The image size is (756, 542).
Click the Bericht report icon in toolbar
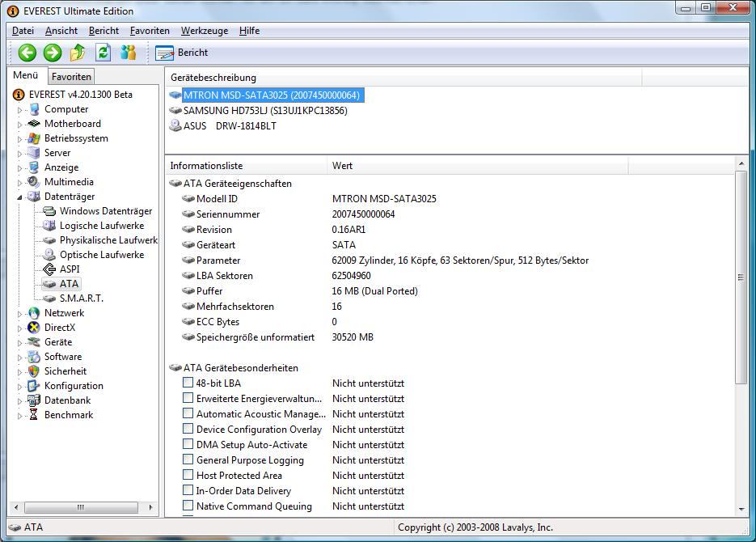[164, 53]
